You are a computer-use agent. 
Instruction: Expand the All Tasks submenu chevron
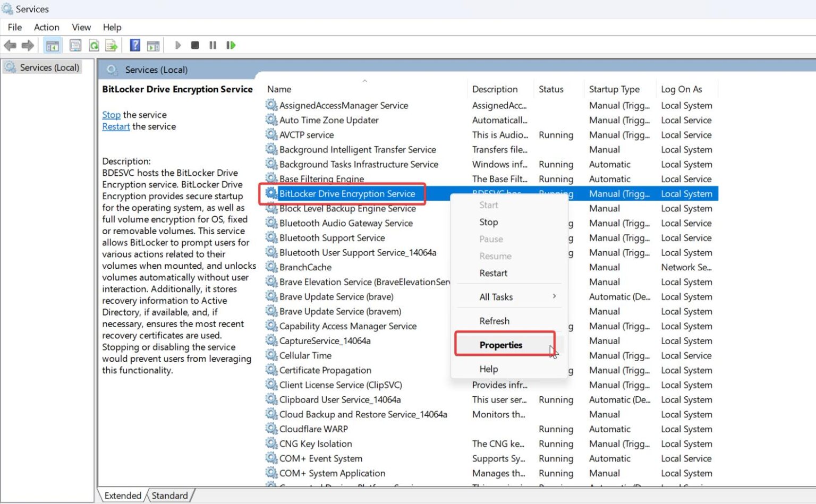pos(554,296)
